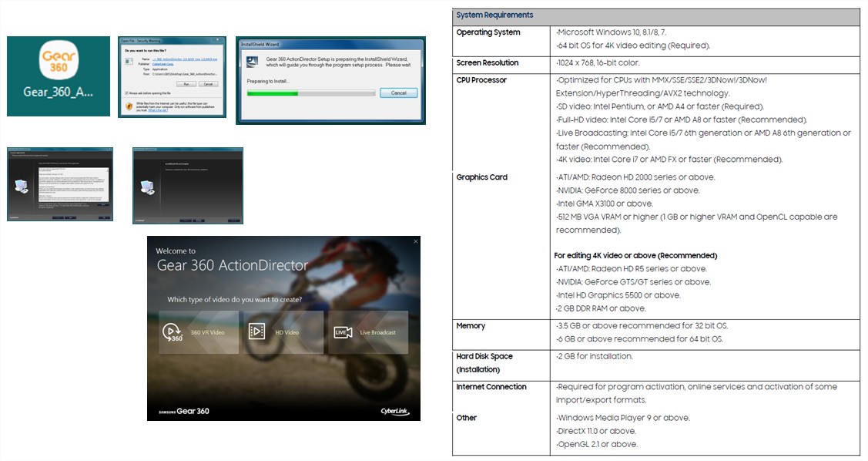Choose the HD Video tile
Screen dimensions: 868x461
(x=283, y=332)
